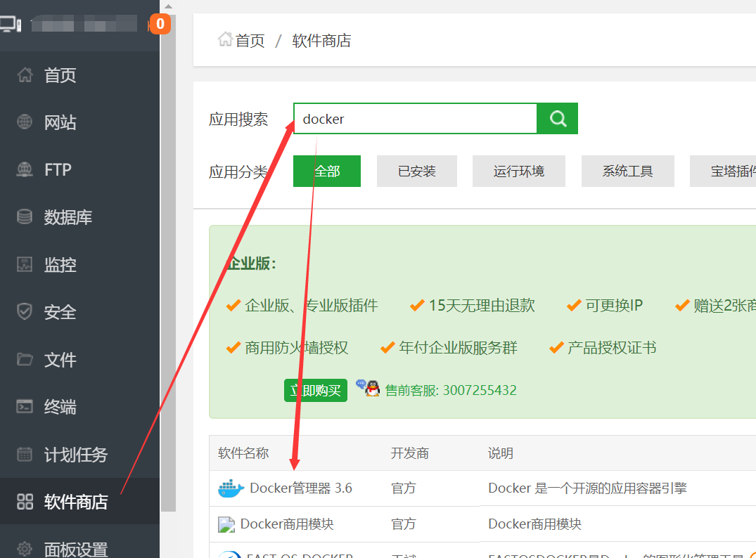This screenshot has height=558, width=756.
Task: Click the green magnifier search button
Action: 558,118
